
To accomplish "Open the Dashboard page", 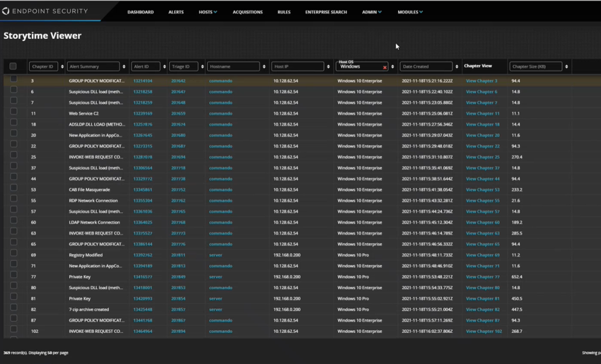I will [140, 12].
